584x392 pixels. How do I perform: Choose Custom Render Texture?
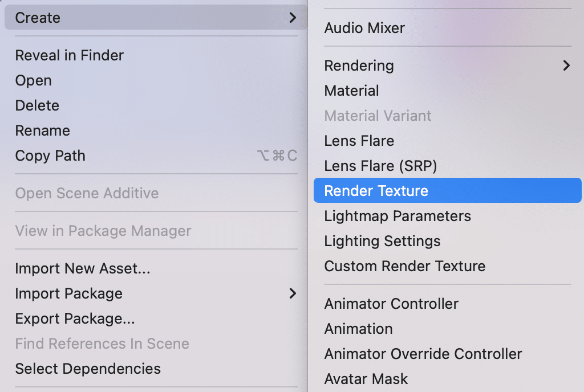click(x=405, y=266)
